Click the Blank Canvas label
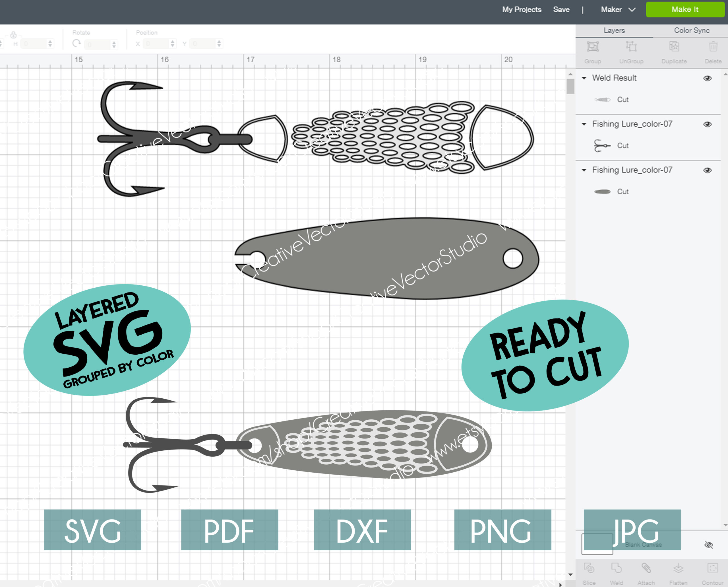This screenshot has height=587, width=728. point(643,545)
